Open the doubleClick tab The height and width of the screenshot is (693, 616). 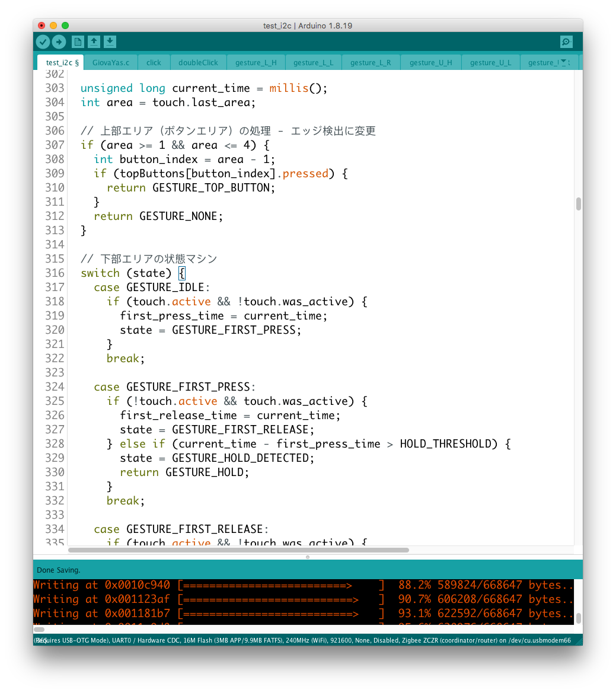pyautogui.click(x=198, y=62)
